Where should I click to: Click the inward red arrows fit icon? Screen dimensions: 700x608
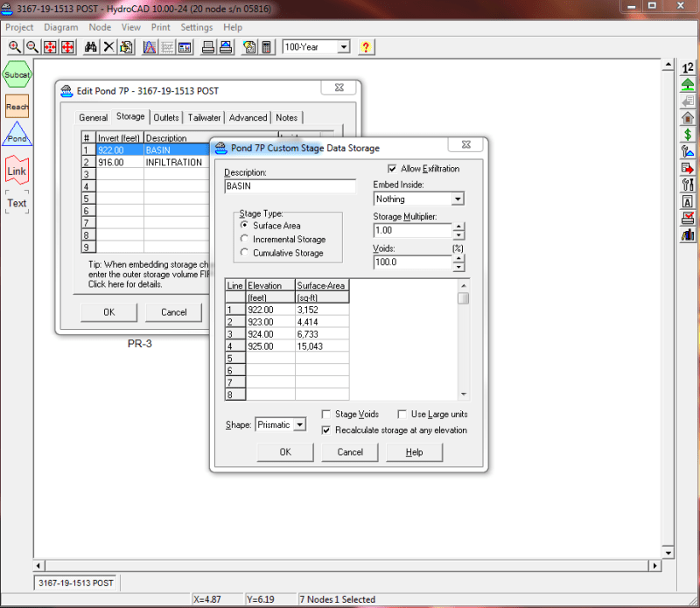[x=50, y=47]
